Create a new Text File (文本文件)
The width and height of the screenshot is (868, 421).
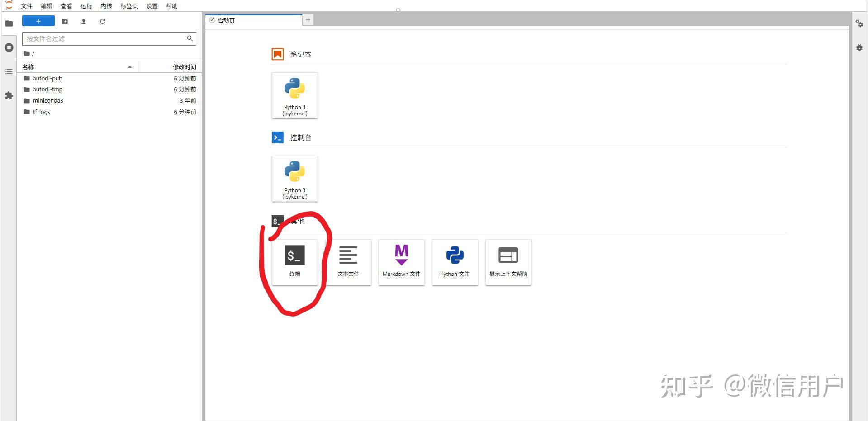coord(348,262)
